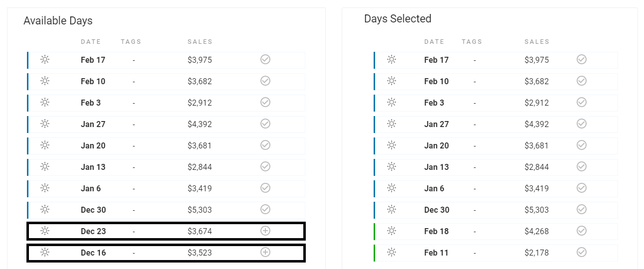Click the Feb 11 date in Days Selected
The height and width of the screenshot is (269, 644).
pyautogui.click(x=436, y=253)
